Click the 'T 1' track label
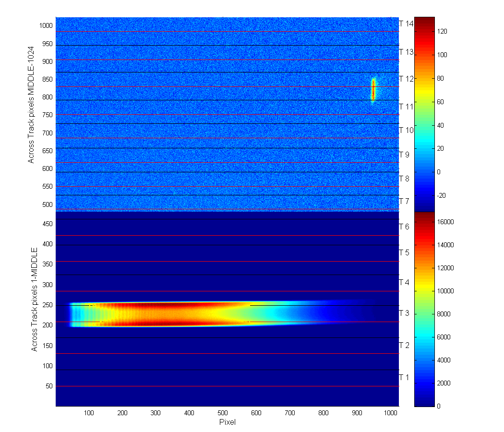Viewport: 504px width, 432px height. [404, 377]
